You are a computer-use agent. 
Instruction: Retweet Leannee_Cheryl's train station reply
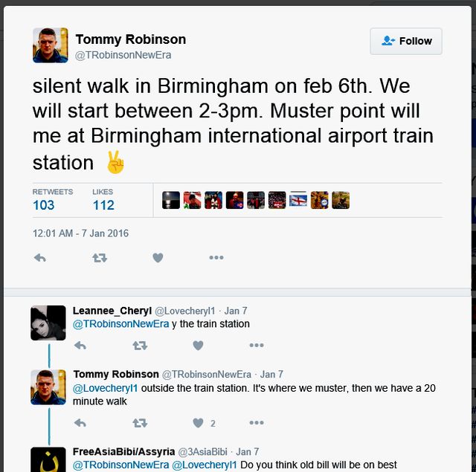coord(139,346)
